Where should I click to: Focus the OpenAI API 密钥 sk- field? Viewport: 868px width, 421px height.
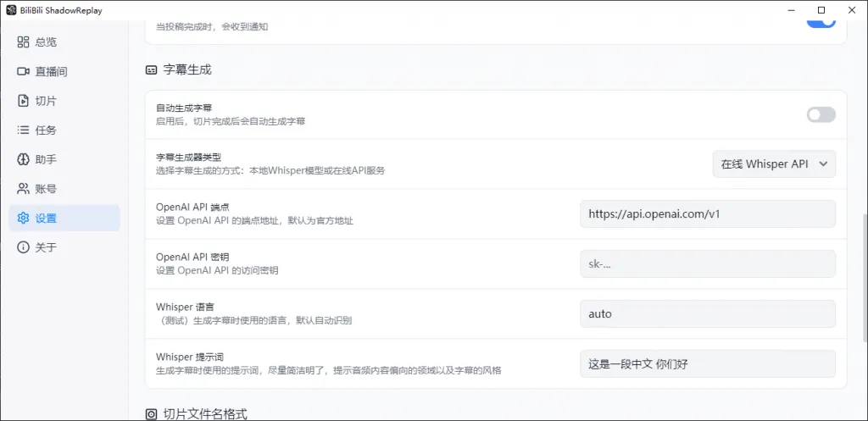707,264
